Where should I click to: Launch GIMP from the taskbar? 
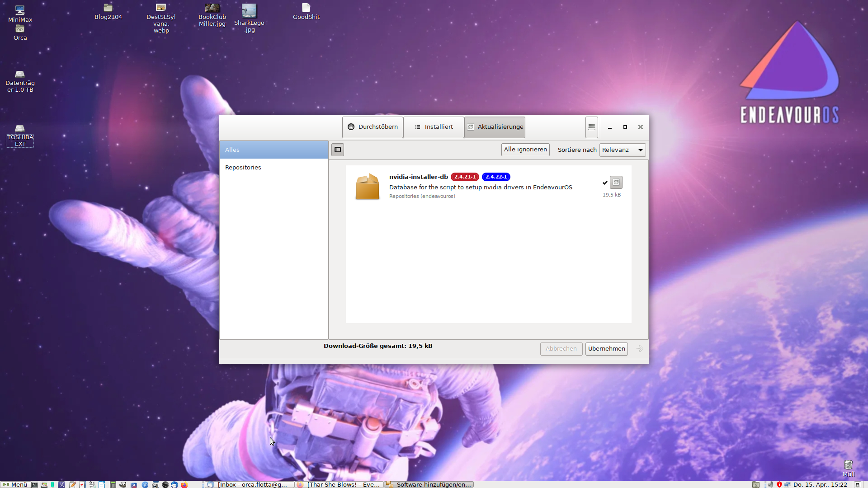point(123,484)
